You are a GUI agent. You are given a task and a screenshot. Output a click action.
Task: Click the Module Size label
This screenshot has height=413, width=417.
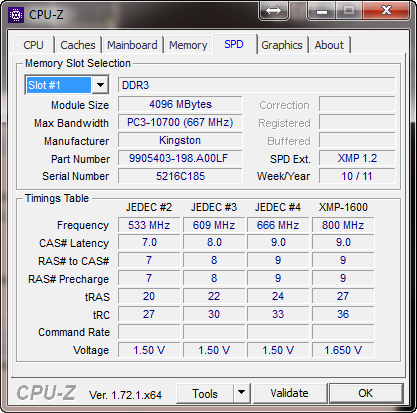click(x=80, y=105)
